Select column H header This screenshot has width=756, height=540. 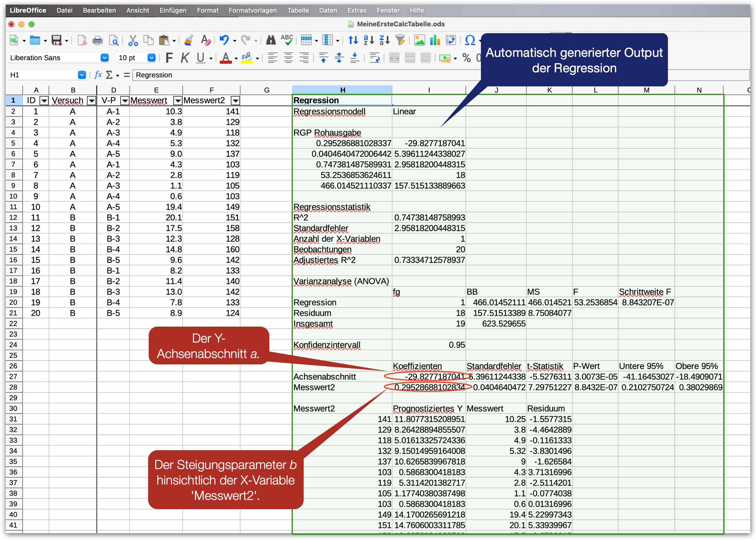point(343,90)
